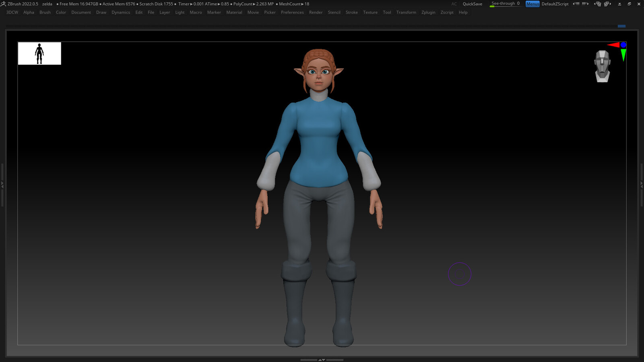Click the PolyCount 2.263 MP readout
This screenshot has height=362, width=644.
tap(253, 4)
